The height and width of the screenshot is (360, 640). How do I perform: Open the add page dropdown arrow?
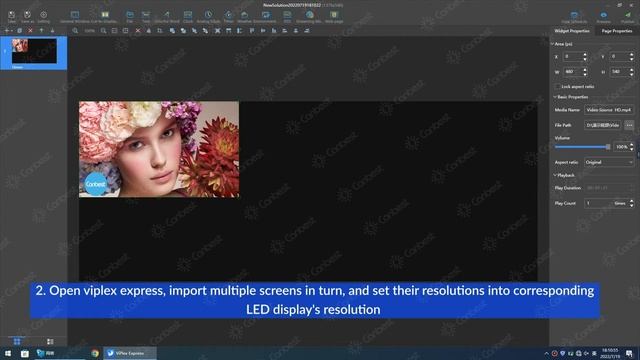[x=11, y=31]
